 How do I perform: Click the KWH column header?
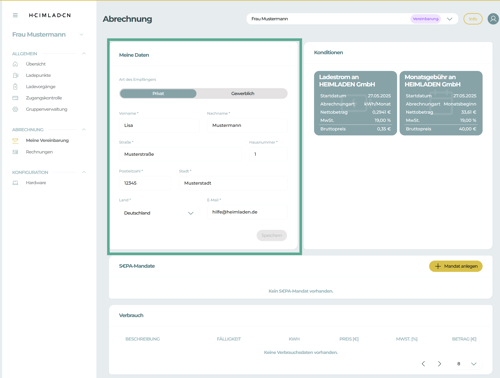coord(294,339)
